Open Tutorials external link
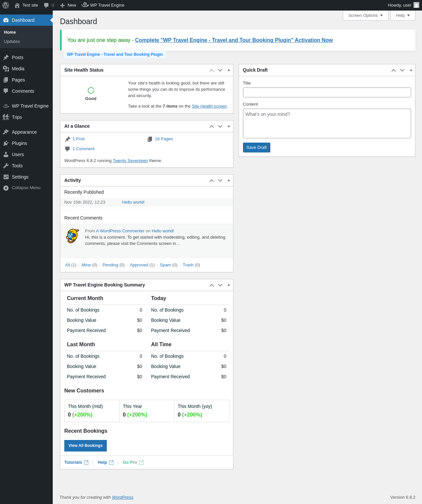 tap(76, 462)
